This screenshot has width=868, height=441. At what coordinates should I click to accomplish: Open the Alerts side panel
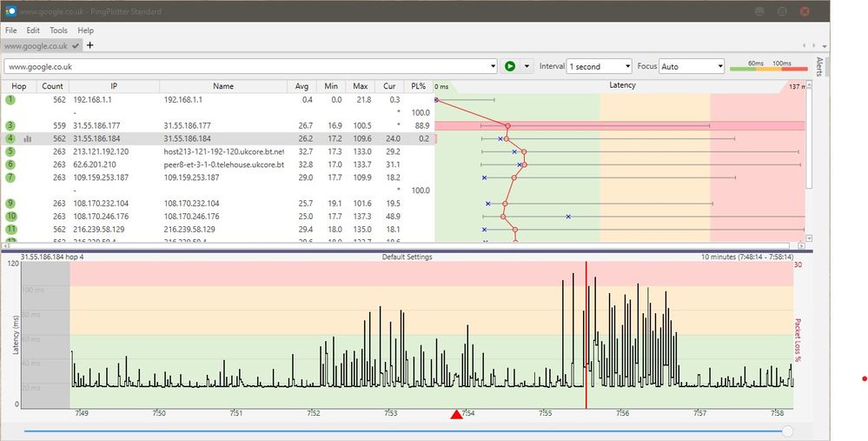(818, 68)
